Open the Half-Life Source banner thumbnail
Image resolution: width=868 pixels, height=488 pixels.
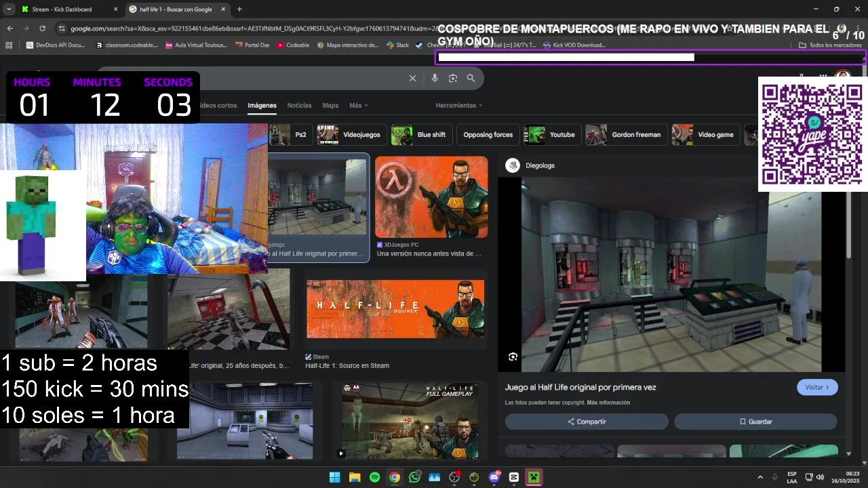click(x=395, y=309)
